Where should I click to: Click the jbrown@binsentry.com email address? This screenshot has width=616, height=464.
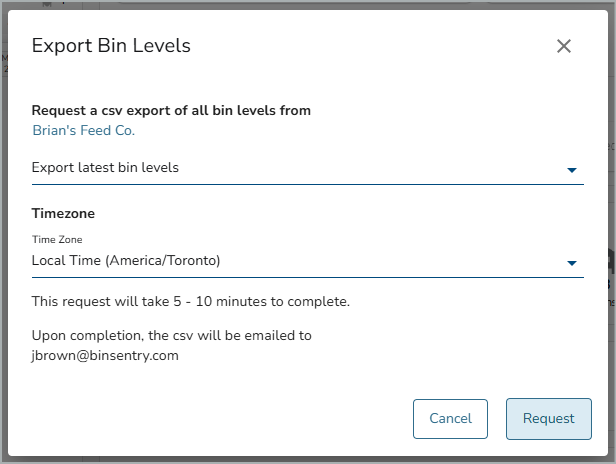[x=105, y=356]
